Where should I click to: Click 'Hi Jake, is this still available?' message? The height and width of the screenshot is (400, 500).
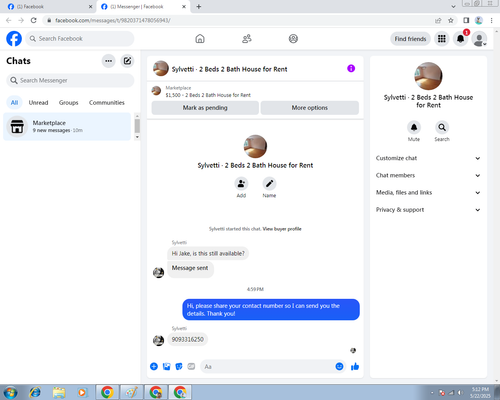(x=208, y=254)
